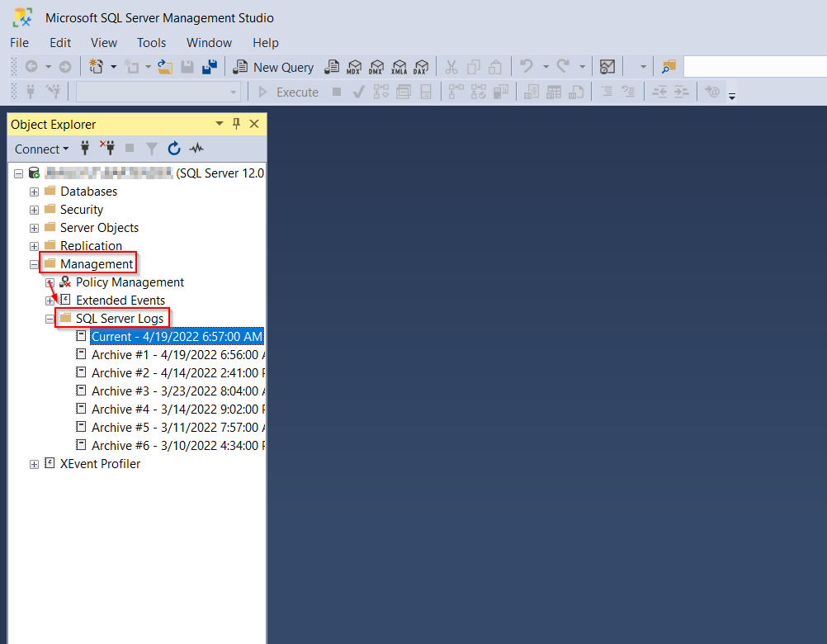Viewport: 827px width, 644px height.
Task: Open the New Item dropdown arrow
Action: (113, 67)
